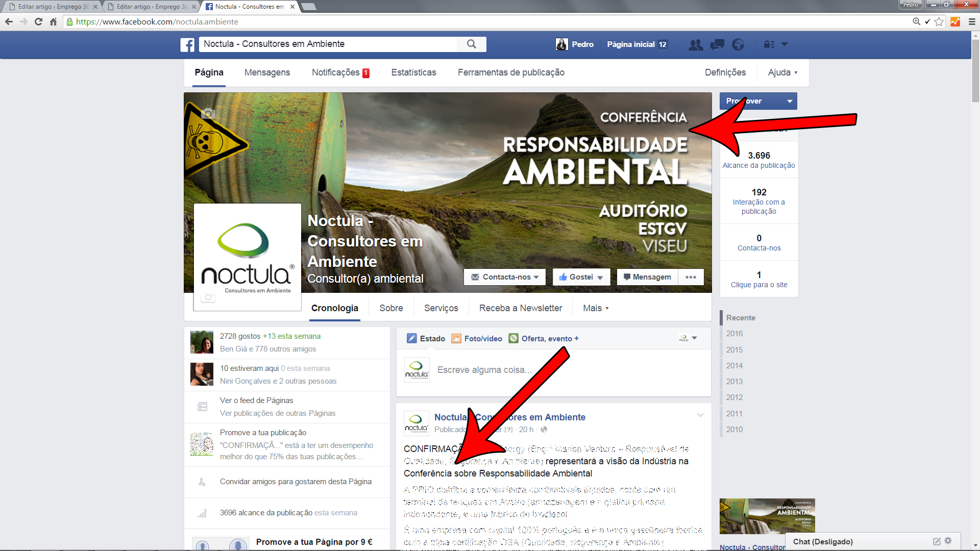Change profile picture camera icon

(x=208, y=297)
